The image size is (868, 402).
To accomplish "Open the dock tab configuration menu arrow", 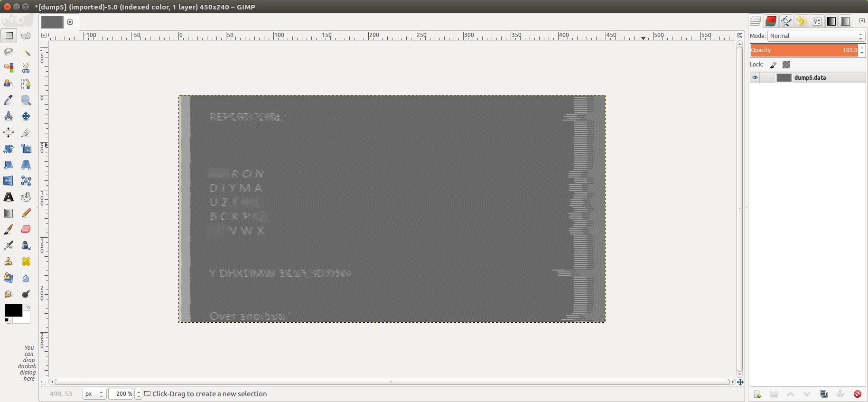I will coord(862,21).
